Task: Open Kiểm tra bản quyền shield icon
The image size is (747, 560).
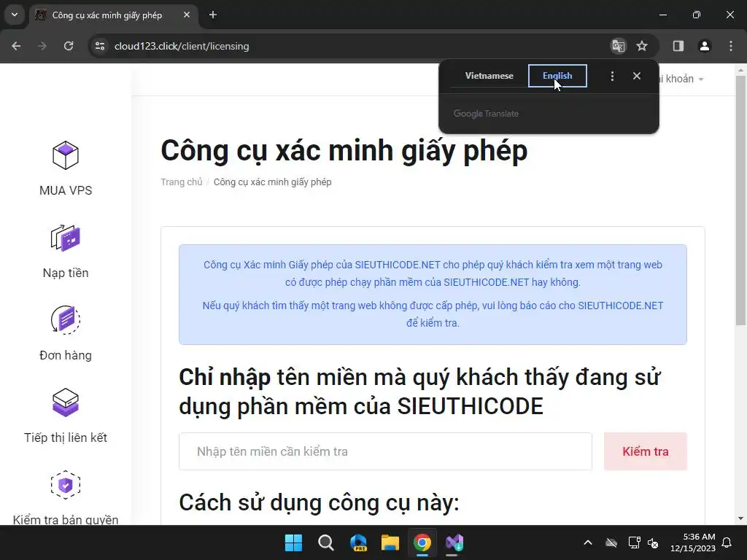Action: coord(65,485)
